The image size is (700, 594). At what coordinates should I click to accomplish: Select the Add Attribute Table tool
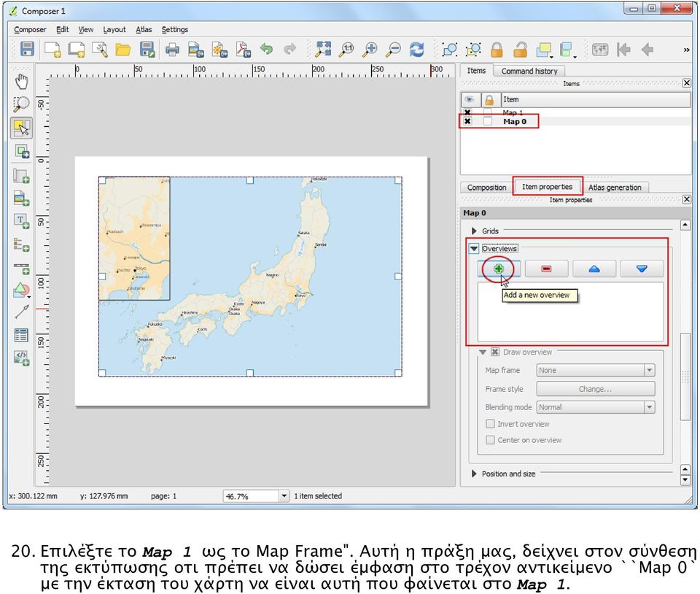pos(21,335)
